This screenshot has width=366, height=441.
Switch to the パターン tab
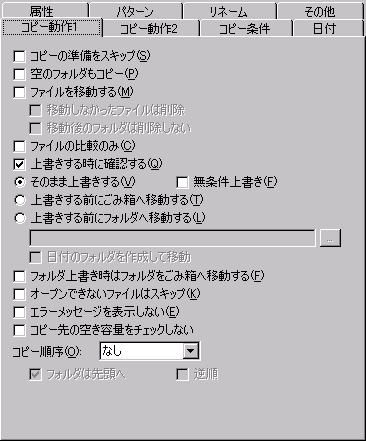coord(135,10)
